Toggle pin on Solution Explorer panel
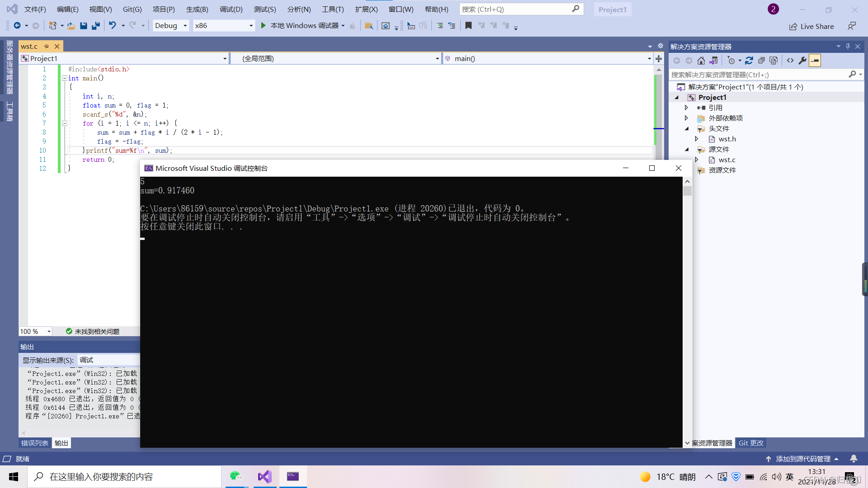This screenshot has width=868, height=488. coord(848,47)
